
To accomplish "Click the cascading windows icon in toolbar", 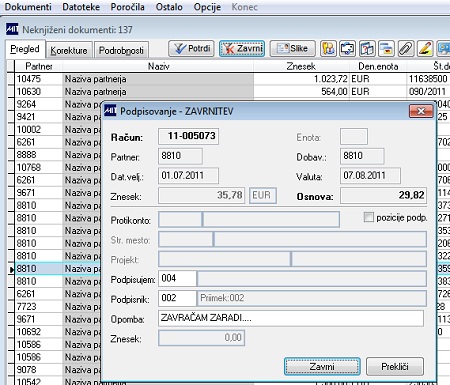I will 386,49.
